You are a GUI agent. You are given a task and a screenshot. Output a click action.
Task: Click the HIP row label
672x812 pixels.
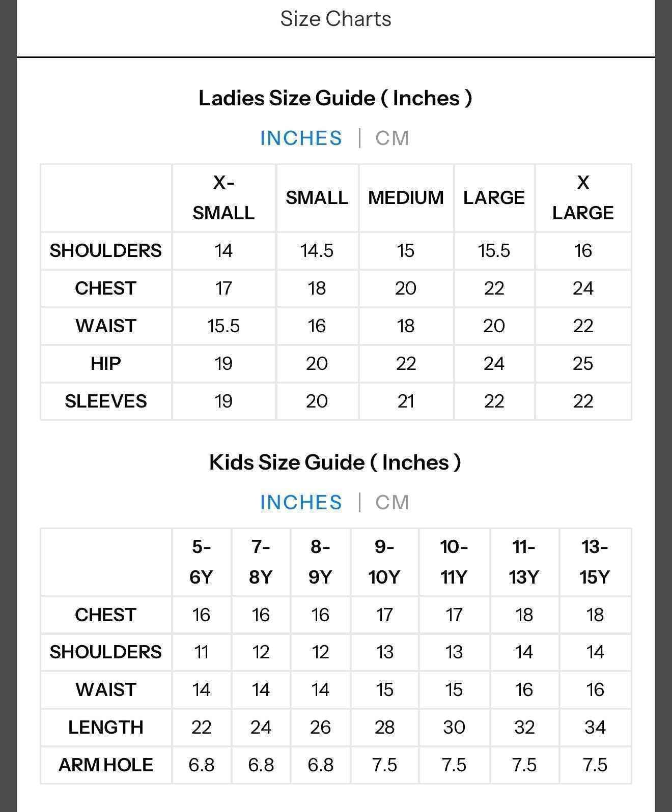(x=105, y=364)
